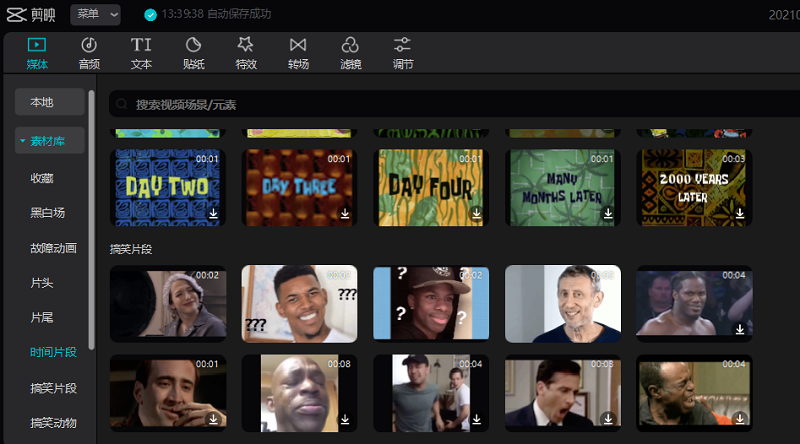Click the search field for video scenes
This screenshot has width=800, height=444.
pos(454,105)
